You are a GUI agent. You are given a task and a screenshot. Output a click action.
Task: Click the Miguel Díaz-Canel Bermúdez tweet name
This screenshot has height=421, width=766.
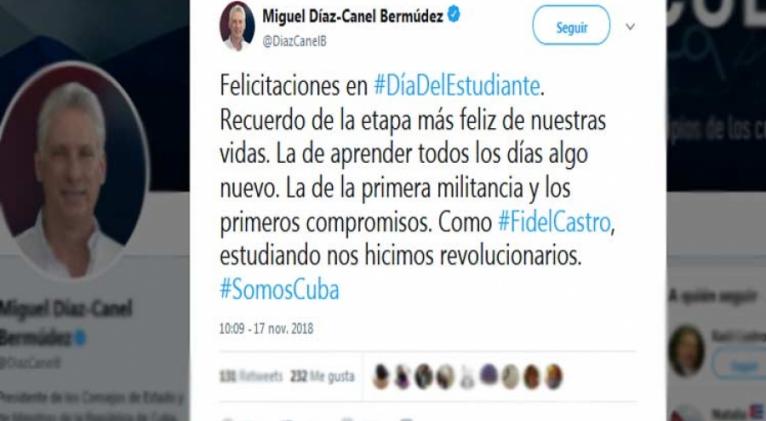pyautogui.click(x=353, y=16)
